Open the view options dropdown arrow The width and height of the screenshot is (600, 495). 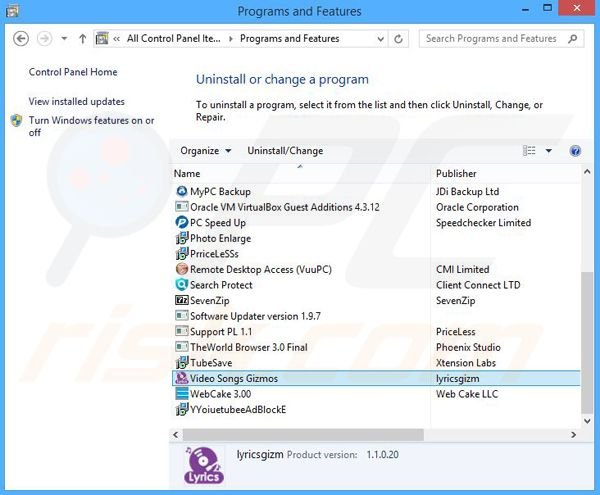548,151
